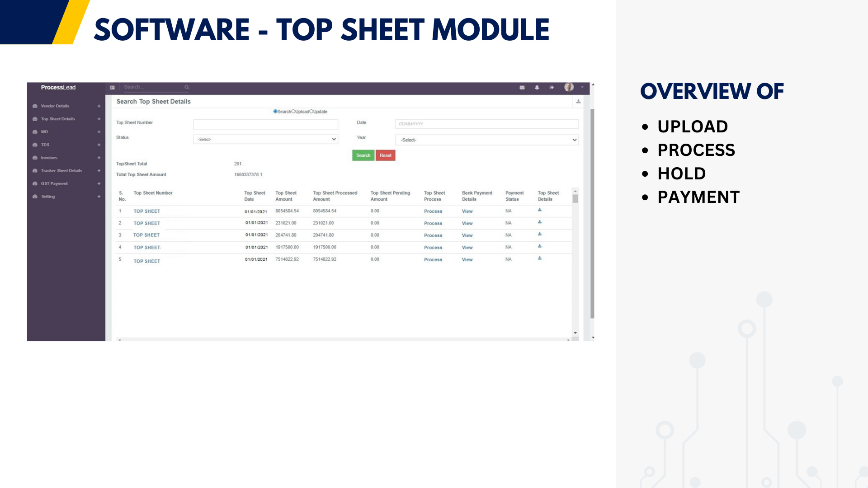
Task: Select the Upload radio button
Action: pos(293,112)
